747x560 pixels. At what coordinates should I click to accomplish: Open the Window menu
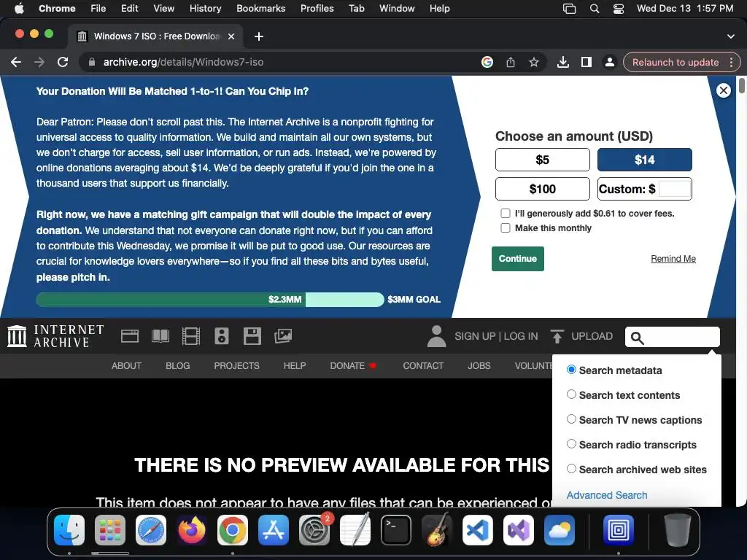click(397, 9)
